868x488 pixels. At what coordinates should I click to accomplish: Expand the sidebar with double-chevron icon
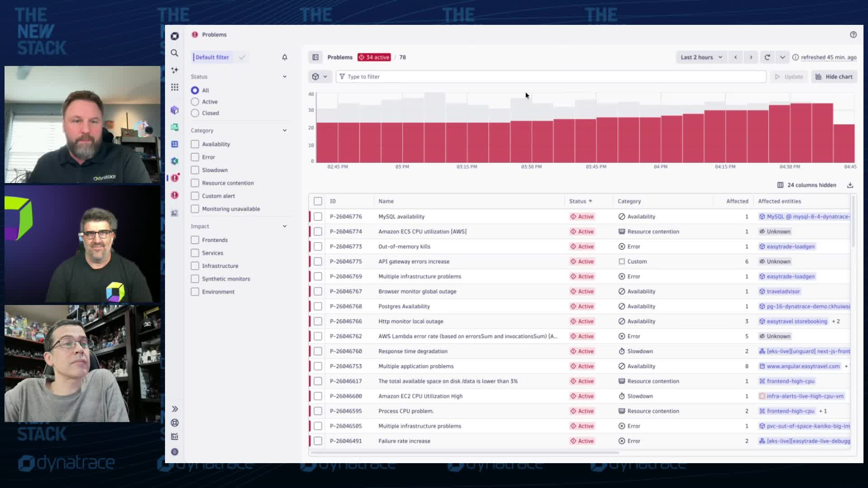click(x=175, y=409)
